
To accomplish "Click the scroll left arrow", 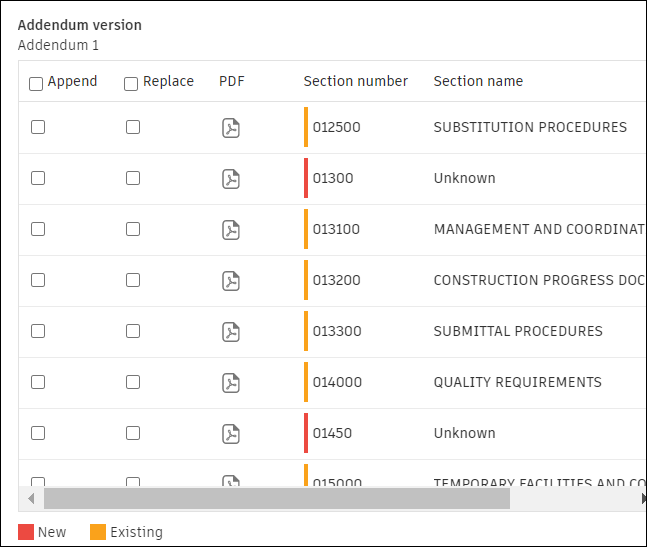I will [31, 498].
